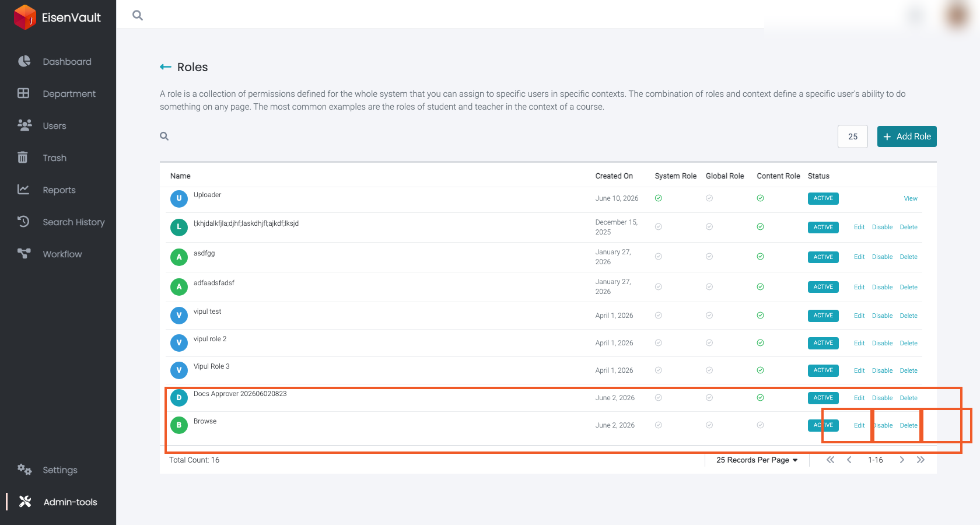
Task: Click the System Role column header
Action: (x=675, y=176)
